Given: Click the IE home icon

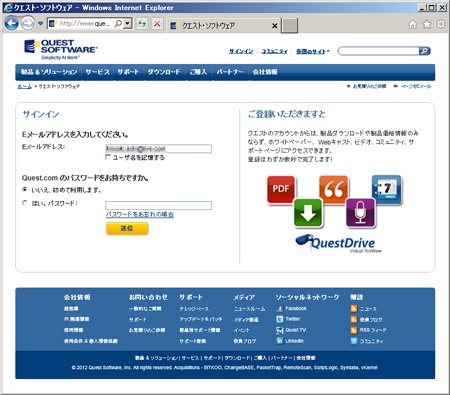Looking at the screenshot, I should [413, 24].
